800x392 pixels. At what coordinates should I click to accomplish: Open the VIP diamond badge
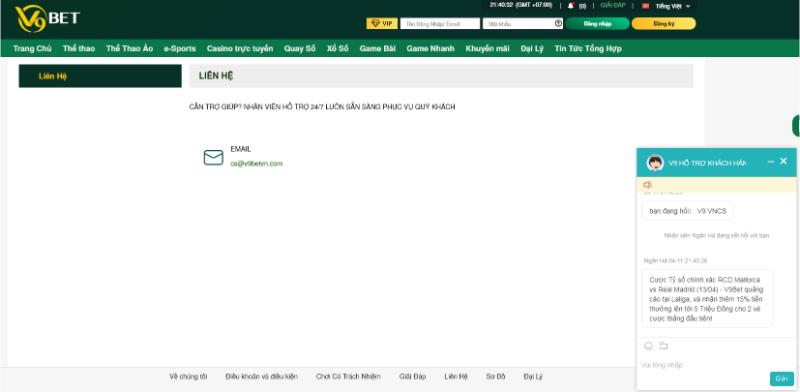point(382,23)
